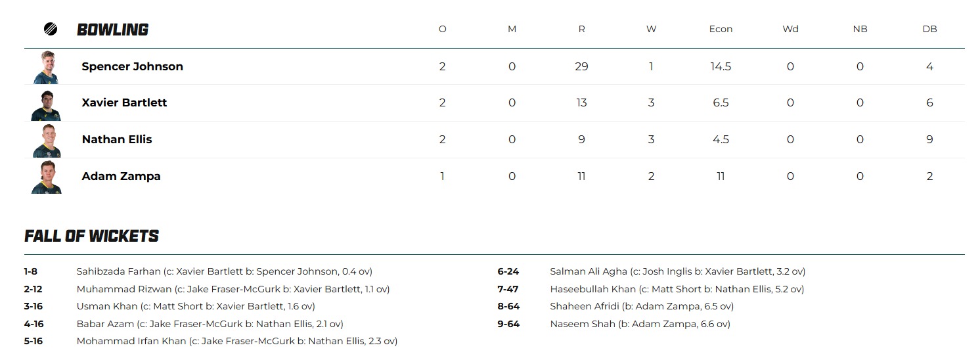Click the FALL OF WICKETS heading

[x=91, y=236]
